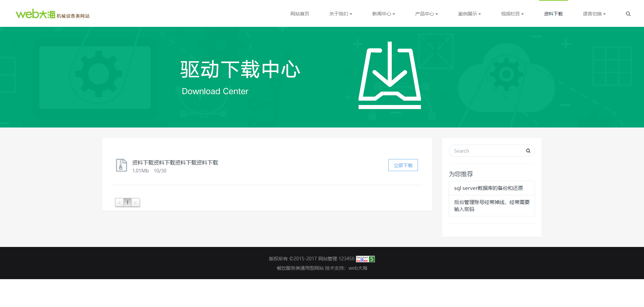Open the 资料下载资料下载资料下载资料下载 file title

click(175, 162)
